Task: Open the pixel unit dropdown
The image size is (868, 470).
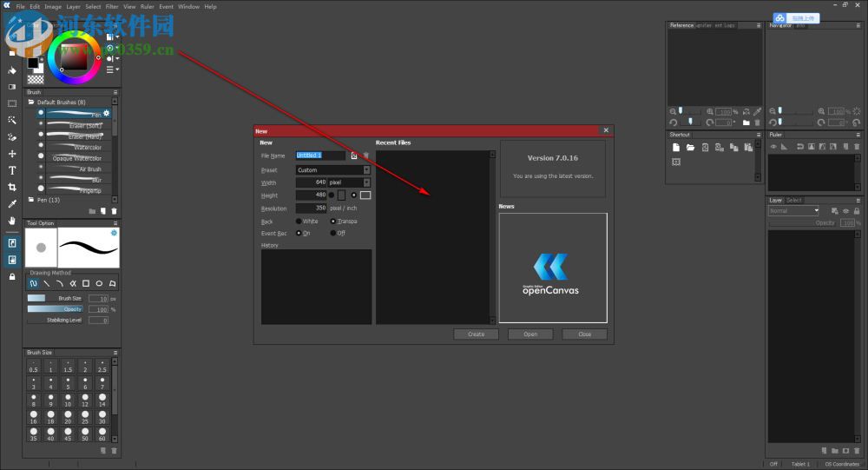Action: click(349, 182)
